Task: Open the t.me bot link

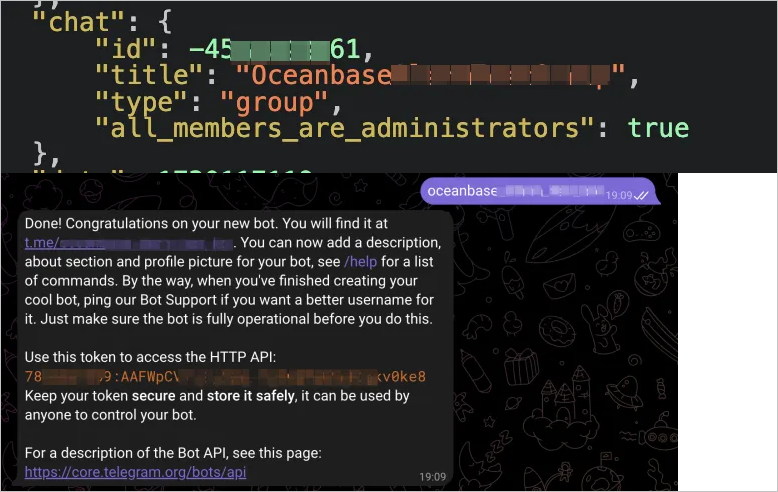Action: click(x=129, y=243)
